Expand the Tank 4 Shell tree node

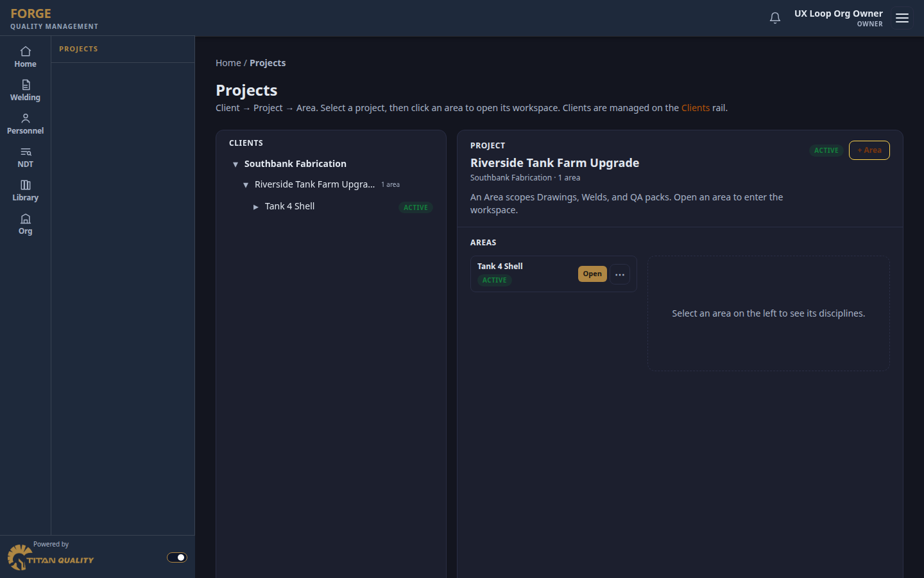tap(256, 207)
